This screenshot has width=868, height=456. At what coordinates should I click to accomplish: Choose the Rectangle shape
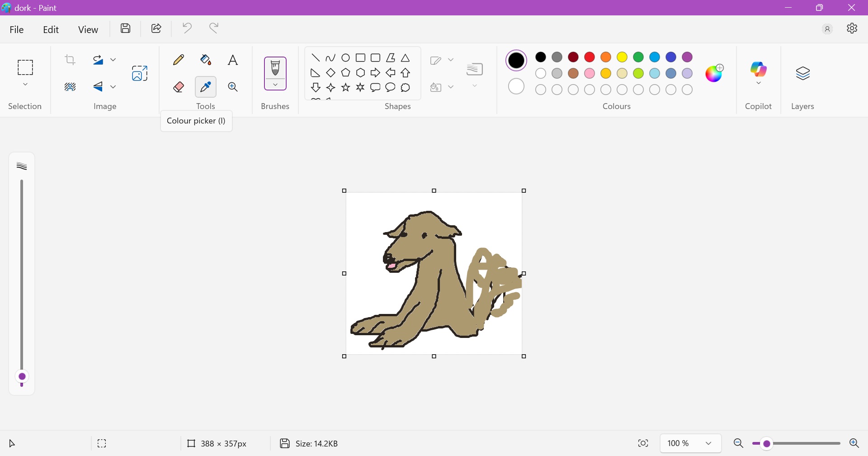click(361, 58)
